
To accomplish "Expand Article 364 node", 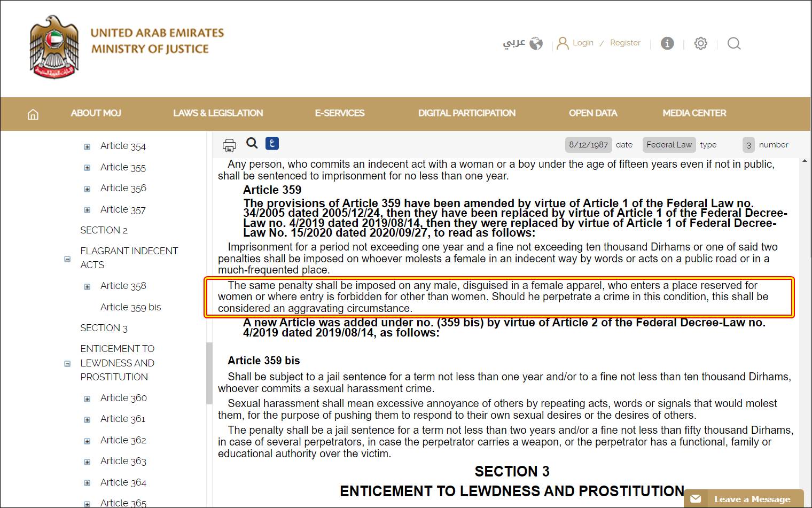I will coord(87,483).
